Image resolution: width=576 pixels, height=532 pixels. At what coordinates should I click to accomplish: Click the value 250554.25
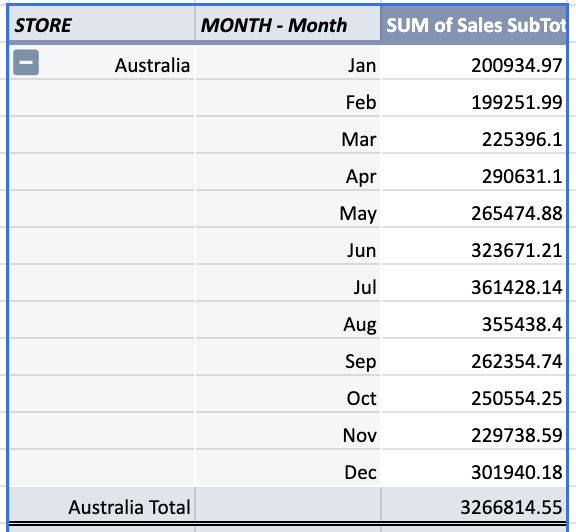tap(516, 399)
